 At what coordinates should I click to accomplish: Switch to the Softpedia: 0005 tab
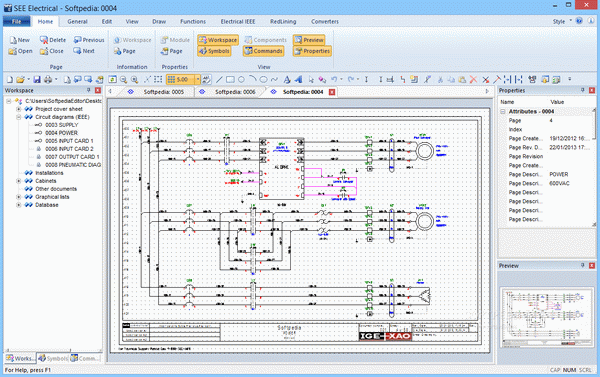point(164,92)
